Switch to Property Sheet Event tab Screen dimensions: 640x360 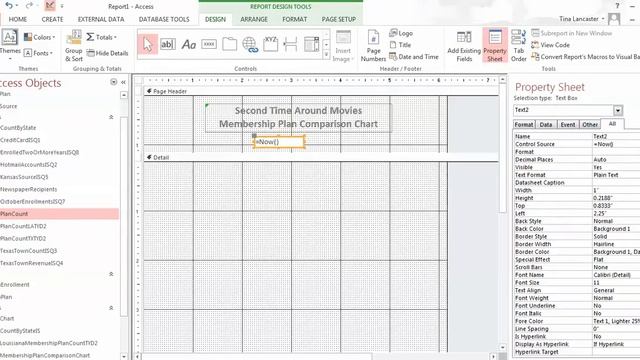[568, 124]
